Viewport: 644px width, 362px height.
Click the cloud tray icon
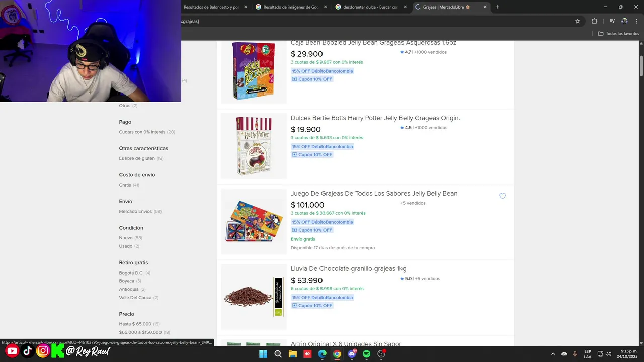tap(564, 354)
